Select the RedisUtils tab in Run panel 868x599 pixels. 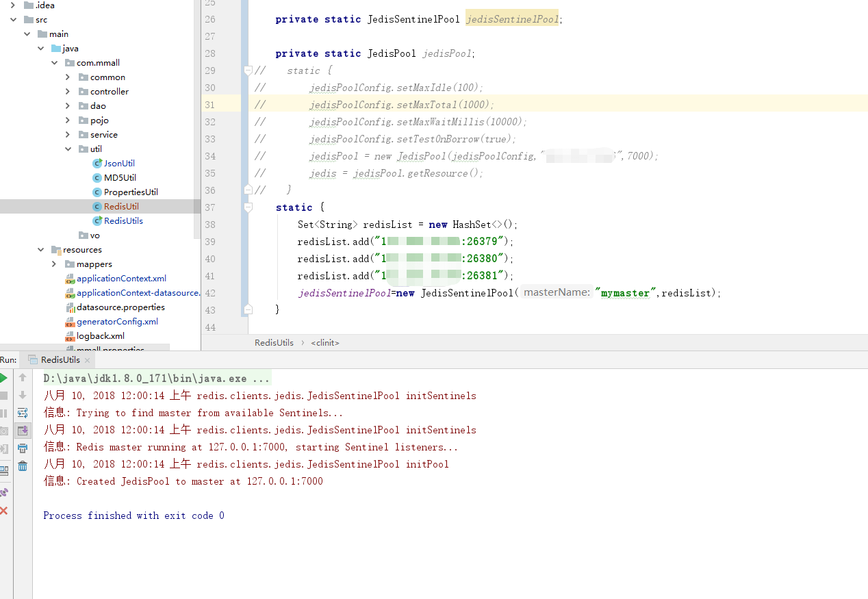(60, 360)
